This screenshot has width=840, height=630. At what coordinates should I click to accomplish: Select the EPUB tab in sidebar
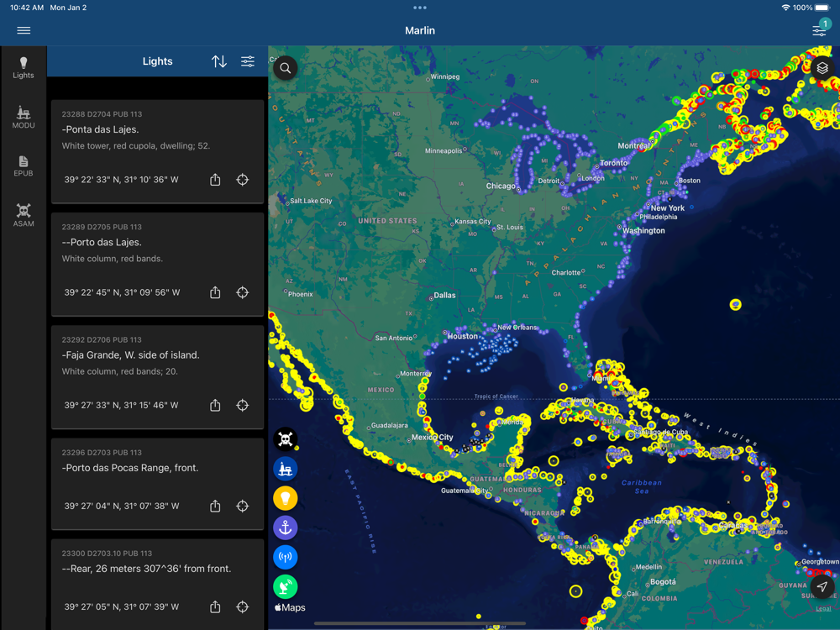23,166
